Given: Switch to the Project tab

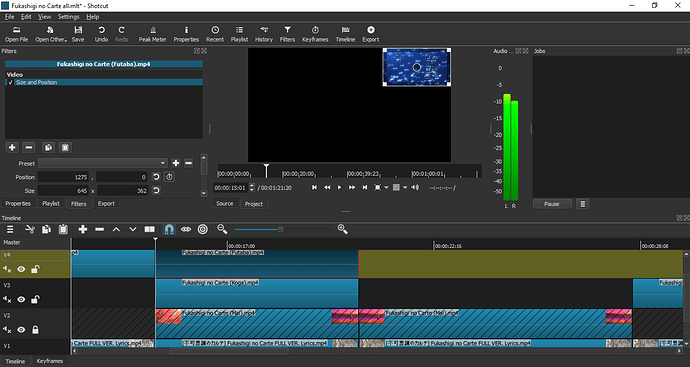Looking at the screenshot, I should (x=253, y=204).
